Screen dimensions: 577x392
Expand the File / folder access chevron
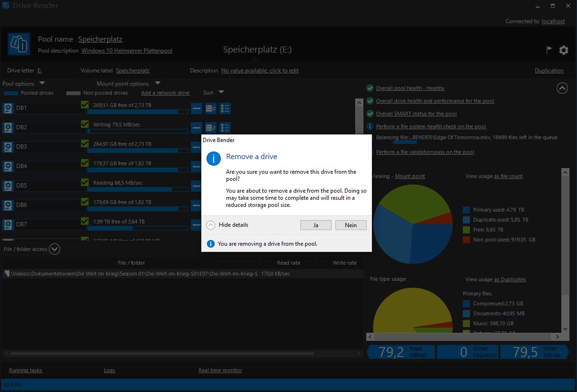click(x=54, y=249)
